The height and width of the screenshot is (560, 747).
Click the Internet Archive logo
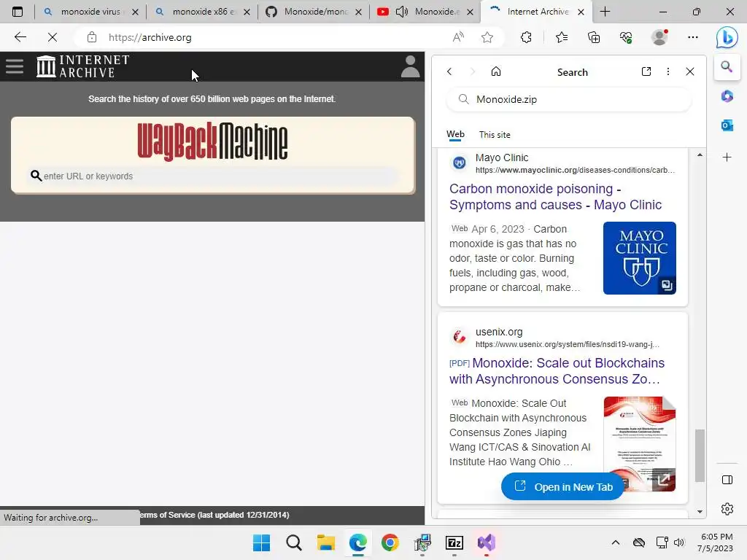tap(83, 66)
